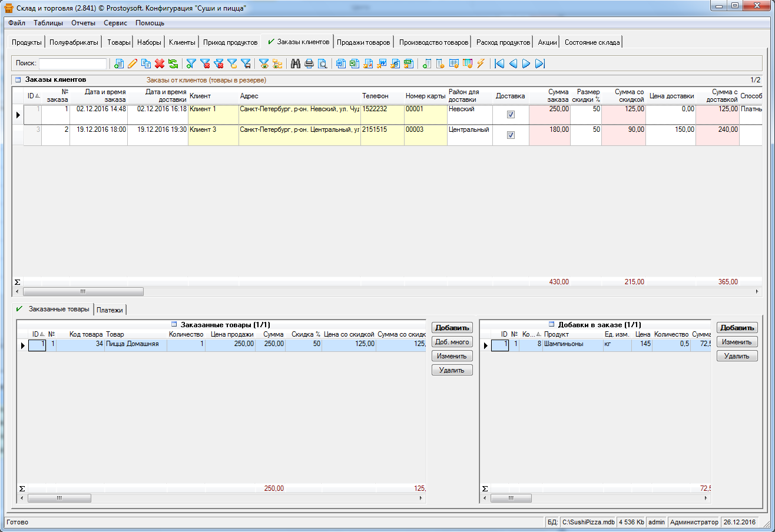This screenshot has height=532, width=775.
Task: Go to last record navigation arrow
Action: (540, 64)
